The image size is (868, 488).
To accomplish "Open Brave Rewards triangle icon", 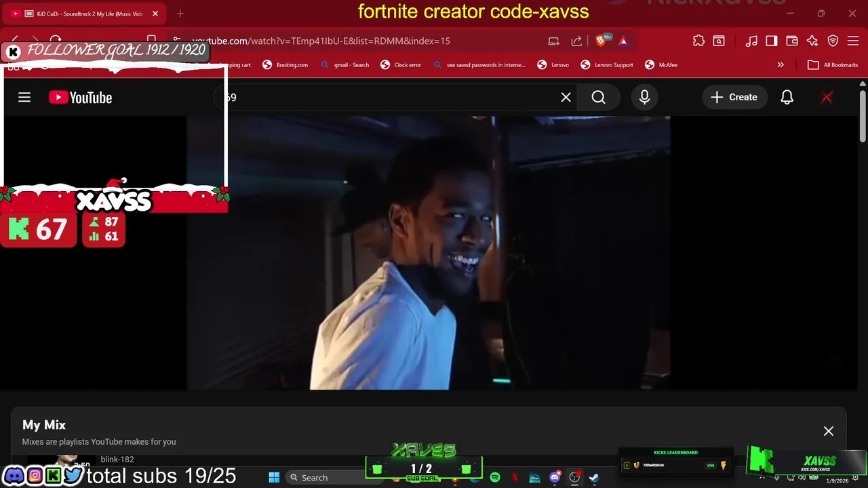I will (623, 41).
